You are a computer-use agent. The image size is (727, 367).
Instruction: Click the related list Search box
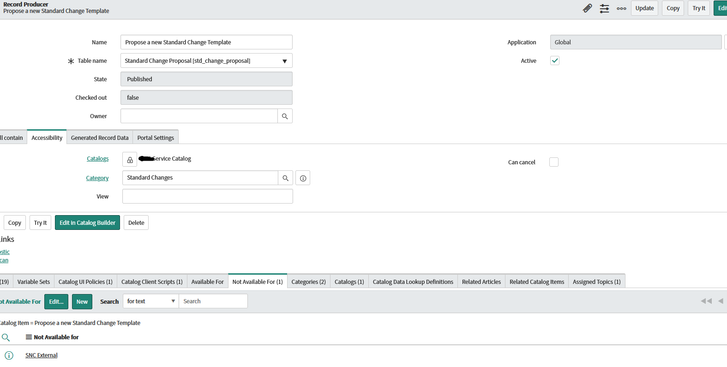coord(213,301)
